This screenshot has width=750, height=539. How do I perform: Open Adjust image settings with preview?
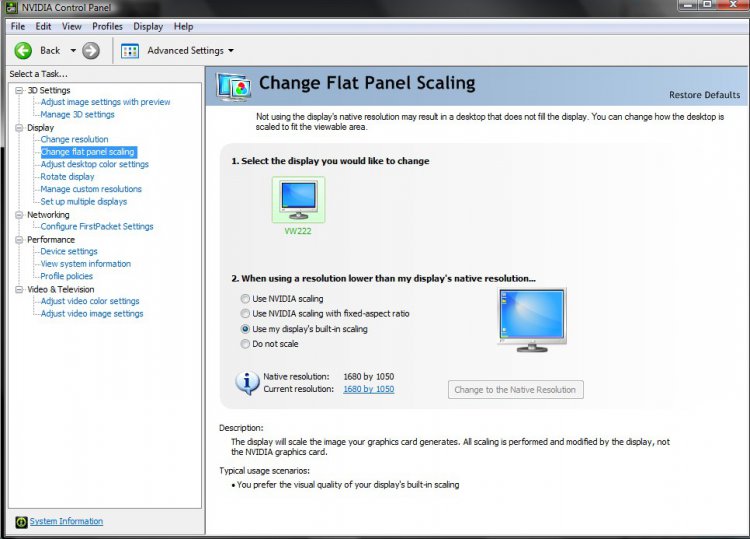pyautogui.click(x=105, y=102)
